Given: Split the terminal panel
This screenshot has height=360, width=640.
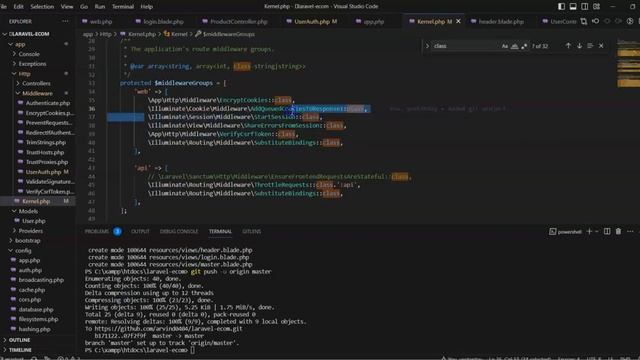Looking at the screenshot, I should coord(607,231).
